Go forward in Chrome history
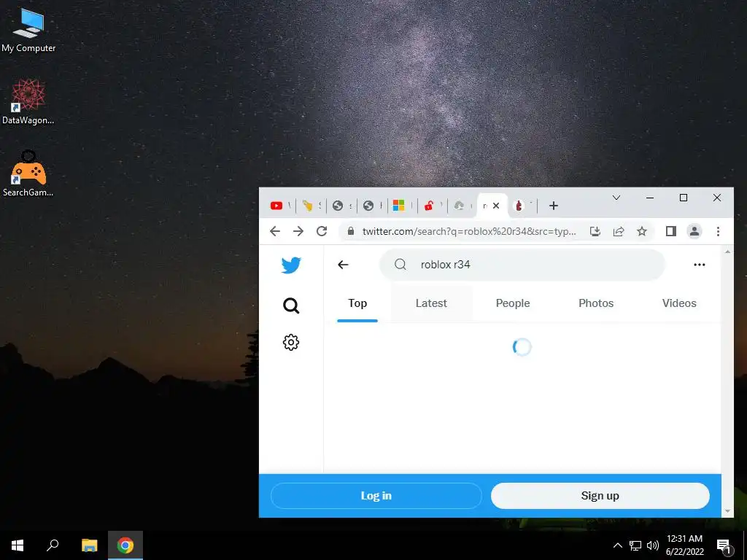Viewport: 747px width, 560px height. click(298, 231)
